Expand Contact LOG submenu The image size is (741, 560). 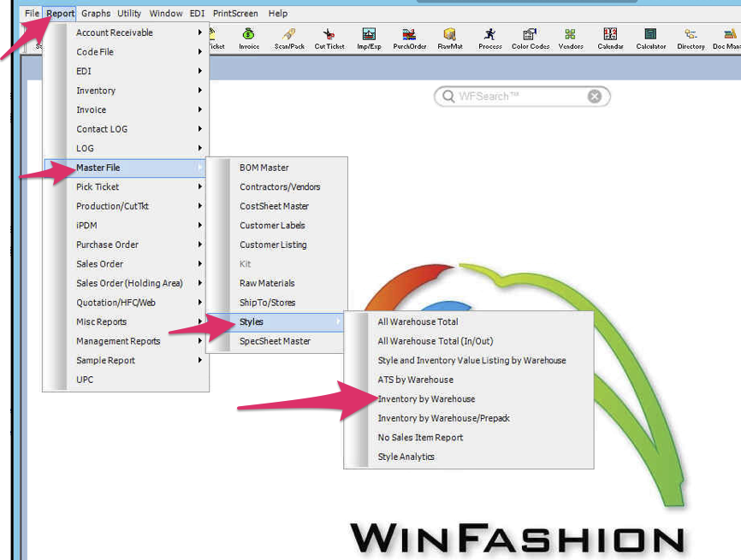(x=126, y=129)
